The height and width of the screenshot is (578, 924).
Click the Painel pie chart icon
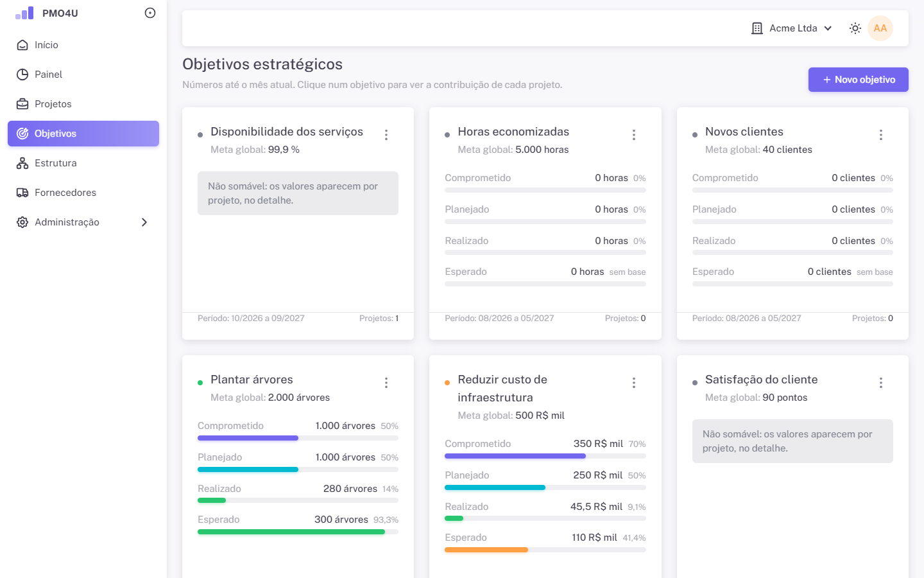click(x=22, y=74)
